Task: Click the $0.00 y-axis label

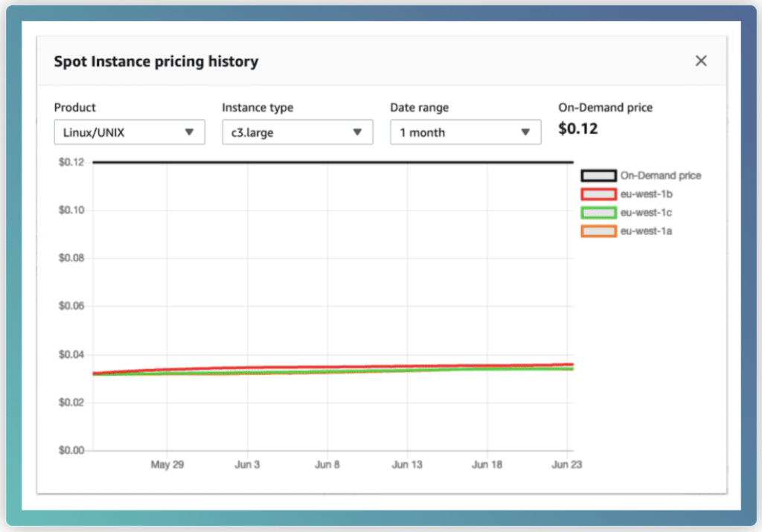Action: (72, 451)
